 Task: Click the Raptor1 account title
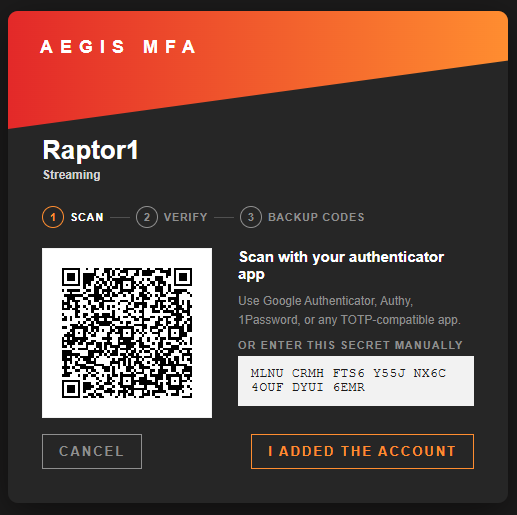[x=90, y=150]
